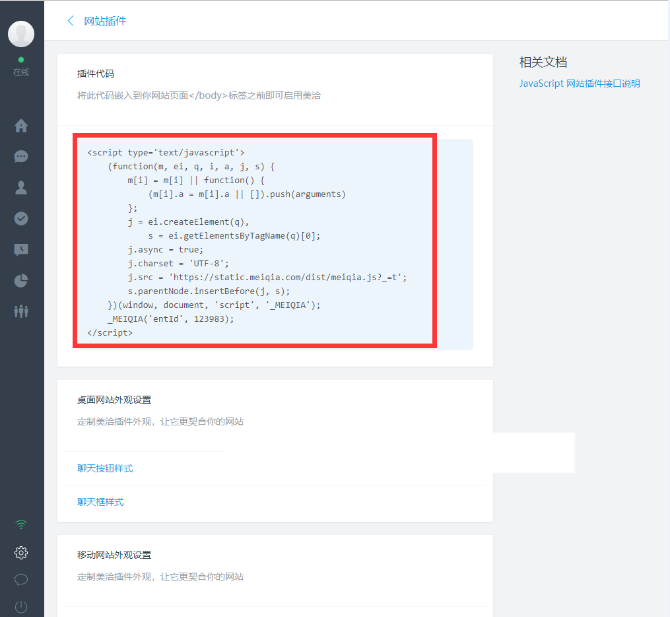Image resolution: width=670 pixels, height=617 pixels.
Task: Open the 聊天框样式 setting link
Action: [100, 502]
